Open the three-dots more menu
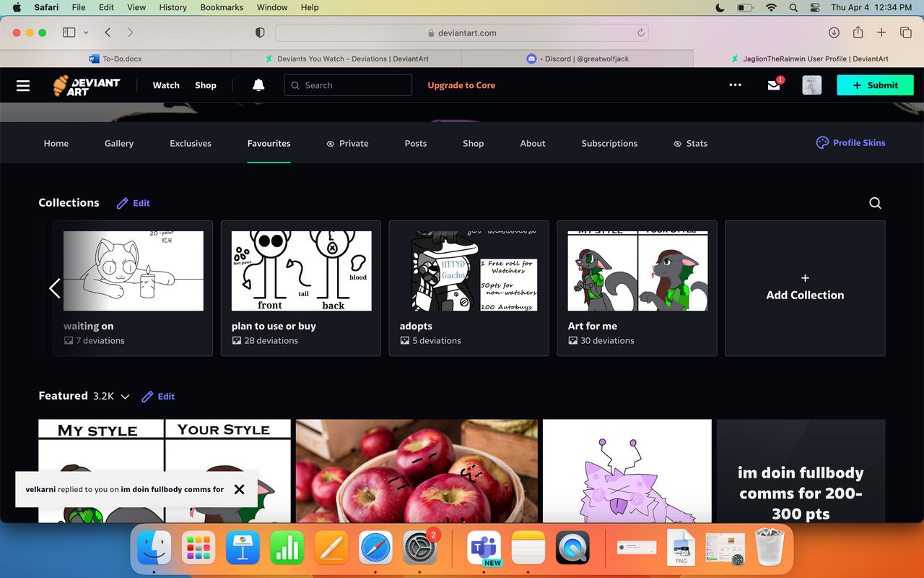The height and width of the screenshot is (578, 924). click(x=735, y=85)
